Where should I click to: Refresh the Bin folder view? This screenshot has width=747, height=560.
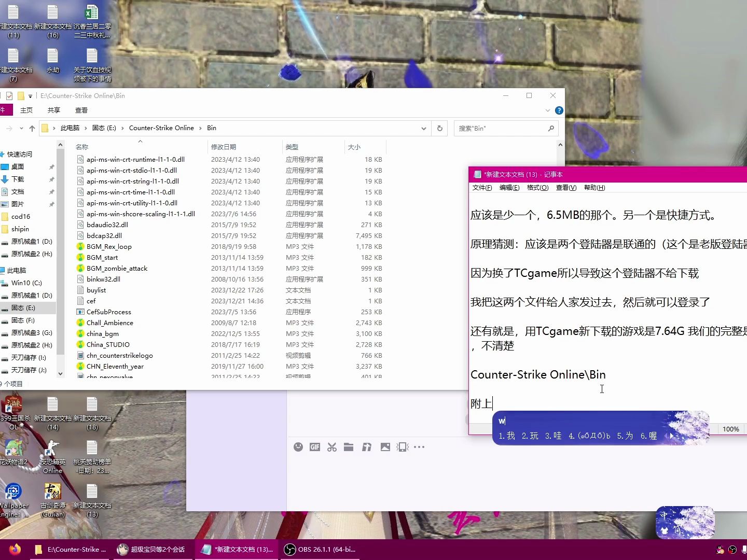[440, 128]
